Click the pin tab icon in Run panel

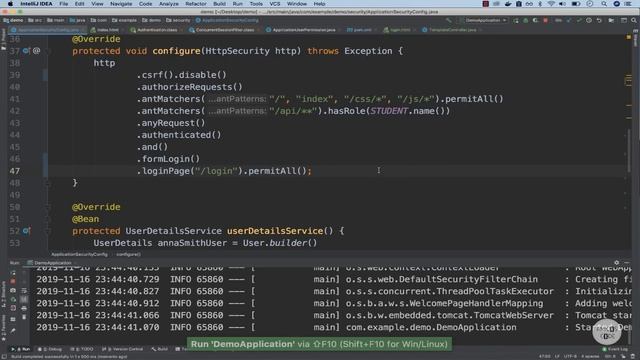click(13, 330)
